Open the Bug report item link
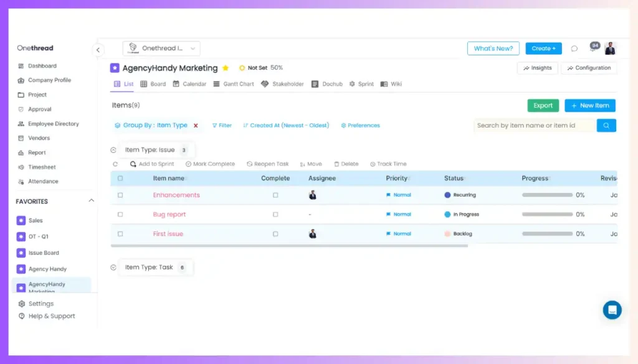638x364 pixels. (x=169, y=214)
